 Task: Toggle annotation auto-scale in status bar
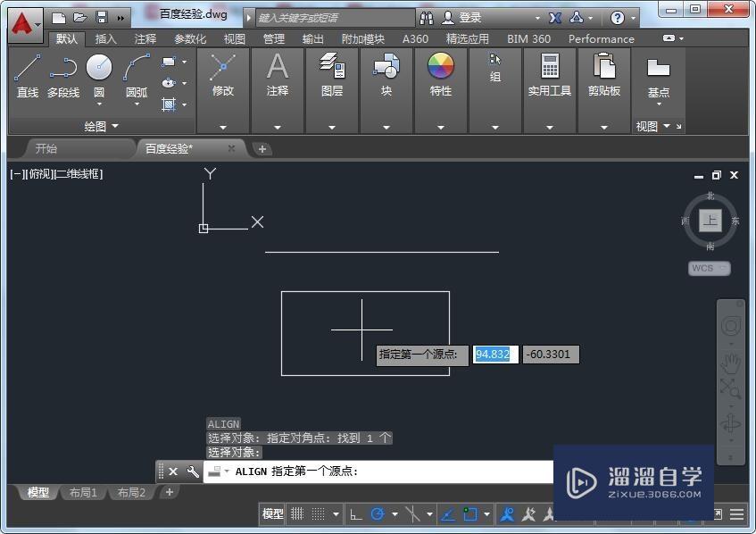(x=528, y=514)
